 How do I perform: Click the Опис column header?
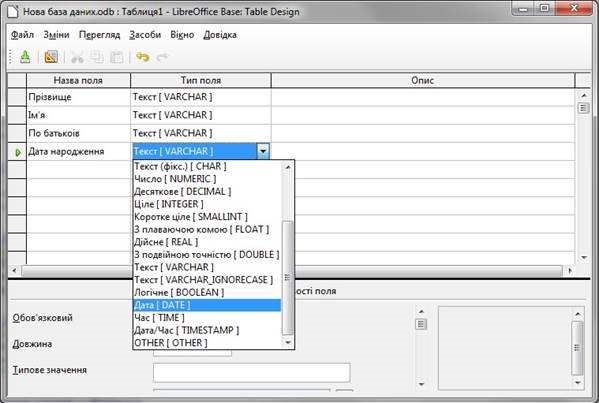[423, 80]
